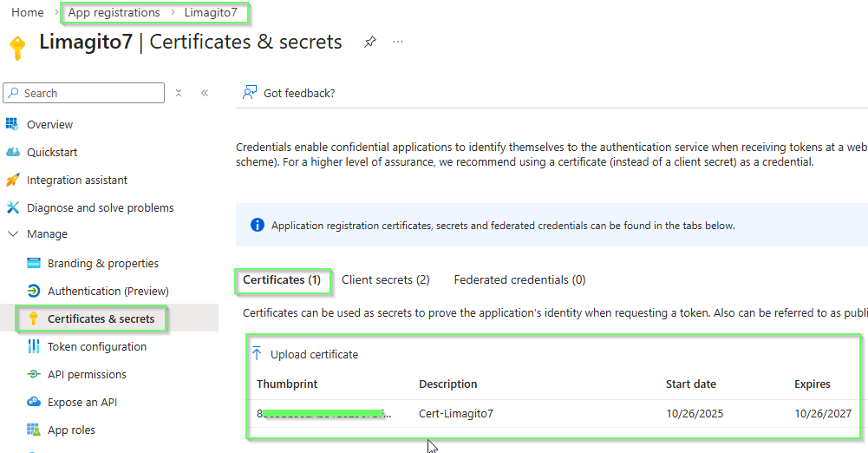
Task: Click the Thumbnail column header
Action: pos(287,384)
